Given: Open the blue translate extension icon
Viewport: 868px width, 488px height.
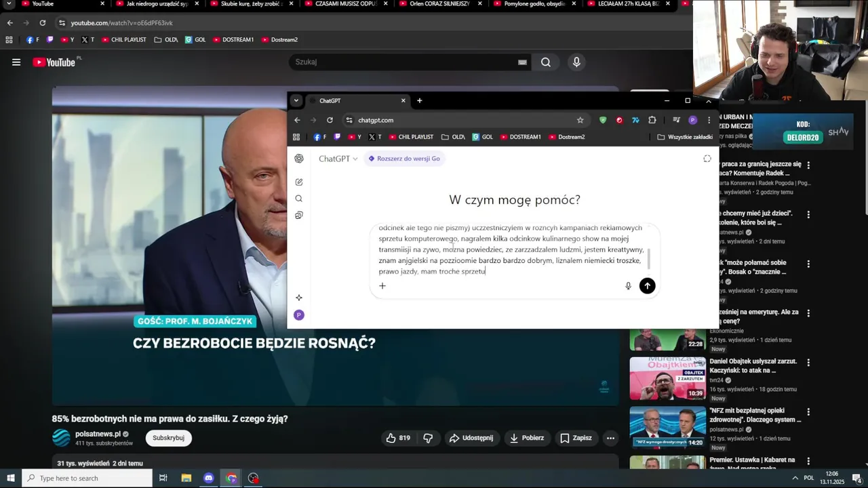Looking at the screenshot, I should tap(635, 120).
